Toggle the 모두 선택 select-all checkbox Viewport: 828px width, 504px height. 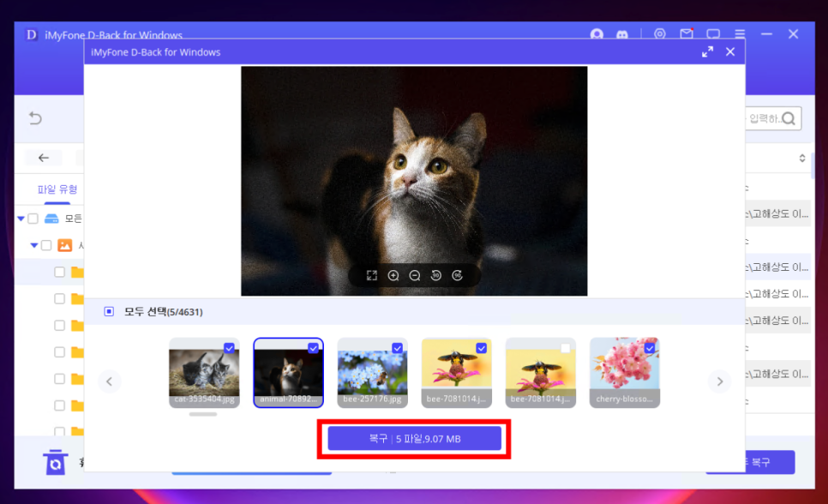tap(109, 312)
